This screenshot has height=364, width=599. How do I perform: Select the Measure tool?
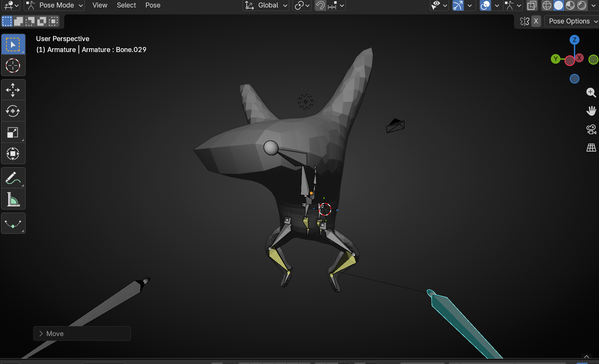tap(13, 199)
